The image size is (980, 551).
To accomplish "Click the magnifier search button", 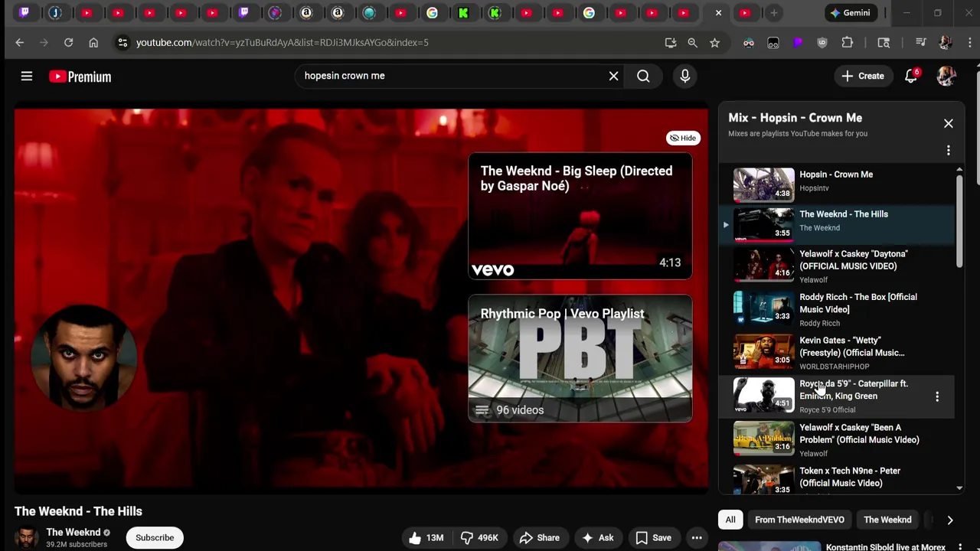I will tap(643, 76).
